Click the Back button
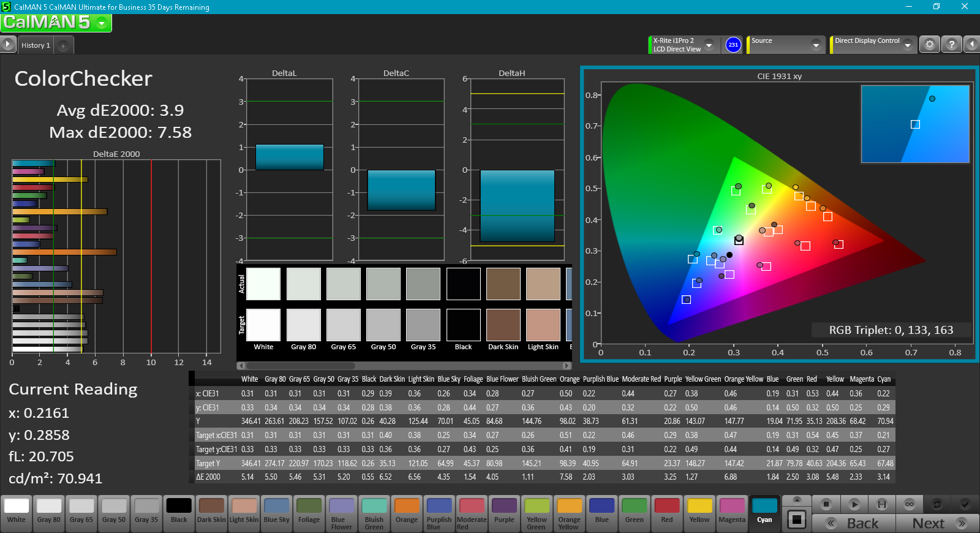Screen dimensions: 980x533 [x=854, y=523]
